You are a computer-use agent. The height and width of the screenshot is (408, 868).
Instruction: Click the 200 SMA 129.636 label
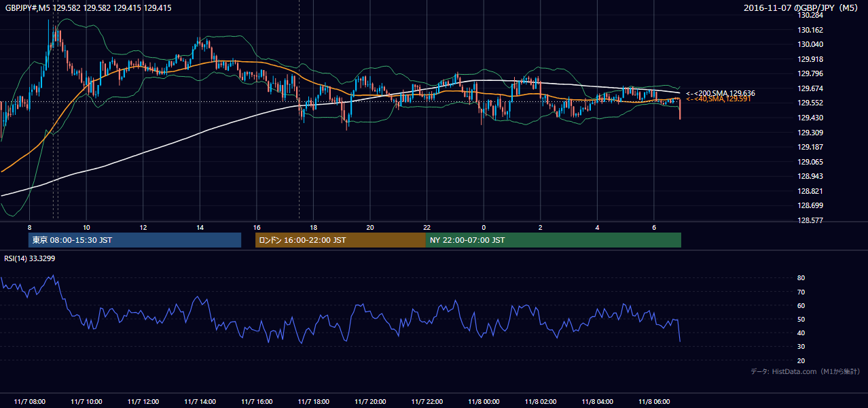coord(721,93)
